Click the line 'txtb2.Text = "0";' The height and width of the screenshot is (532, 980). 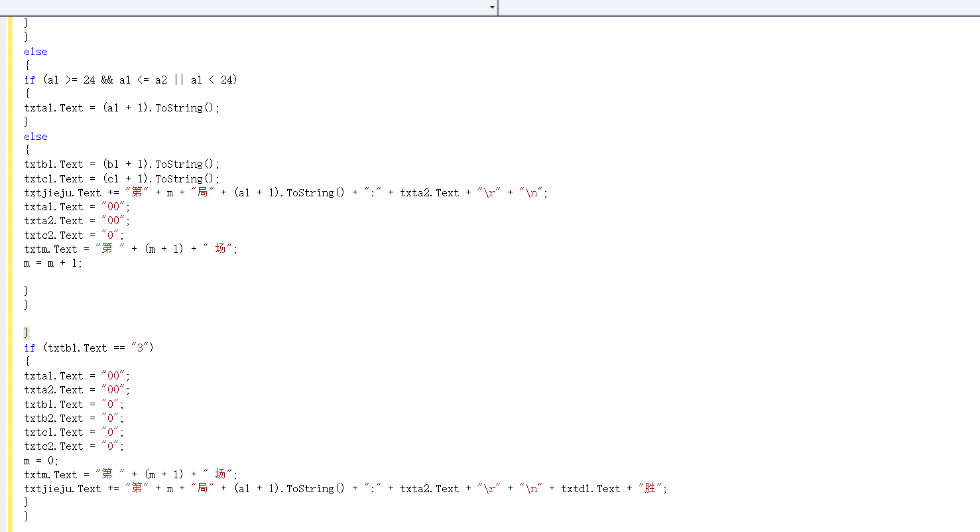tap(74, 418)
